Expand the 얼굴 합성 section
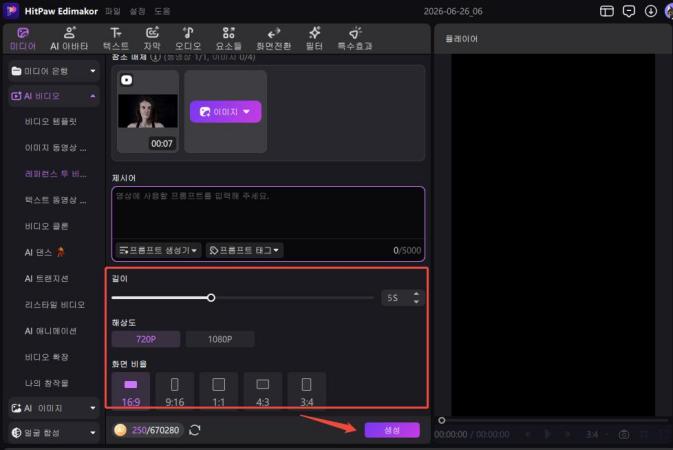Screen dimensions: 673x450 tap(54, 432)
